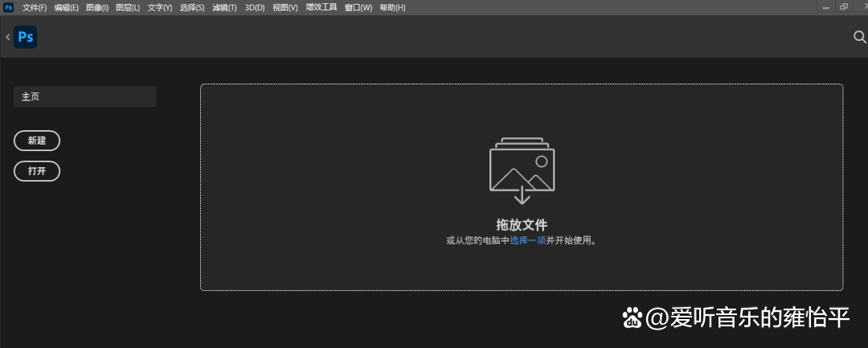Open the 图层(L) menu
The height and width of the screenshot is (348, 868).
(128, 8)
